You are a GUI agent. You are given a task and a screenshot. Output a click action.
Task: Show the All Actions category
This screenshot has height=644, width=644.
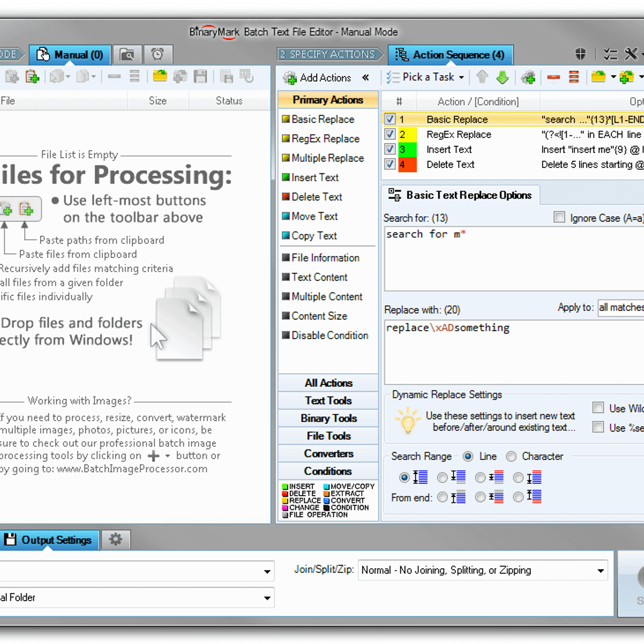[328, 383]
